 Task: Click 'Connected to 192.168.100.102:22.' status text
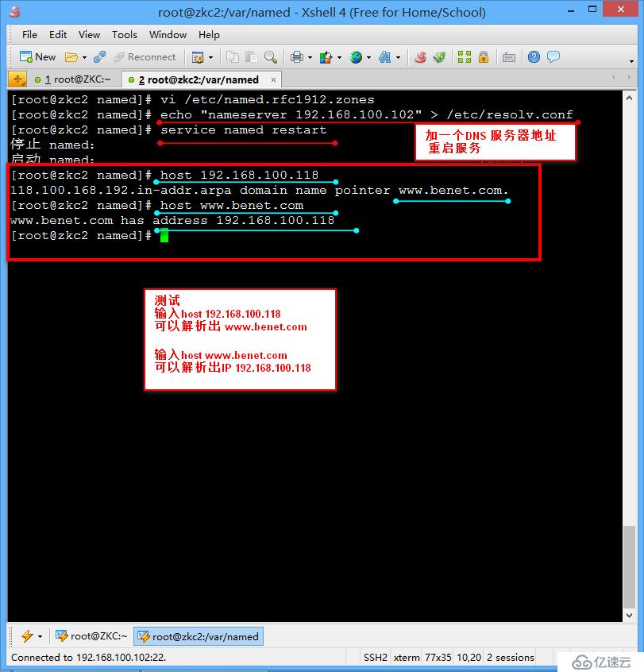[89, 658]
